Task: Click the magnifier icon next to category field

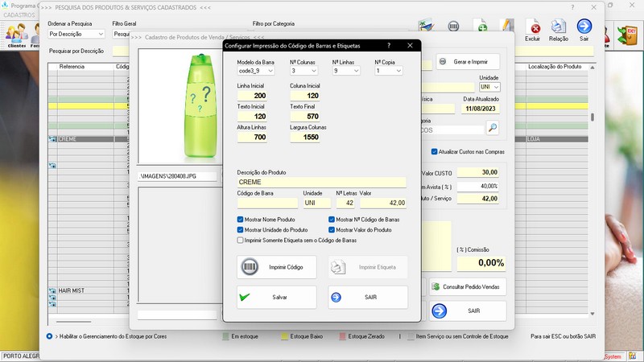Action: [x=492, y=128]
